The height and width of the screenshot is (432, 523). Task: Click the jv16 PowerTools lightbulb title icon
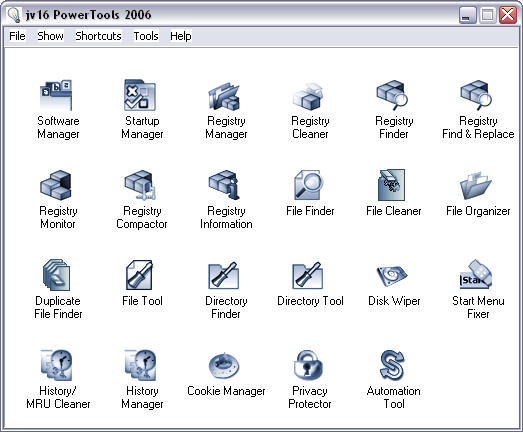[14, 15]
